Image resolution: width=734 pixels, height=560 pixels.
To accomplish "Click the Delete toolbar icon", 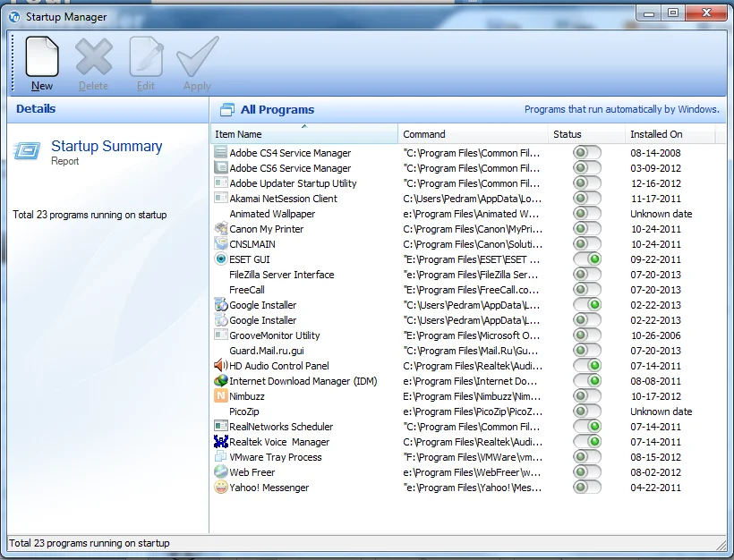I will pos(94,56).
